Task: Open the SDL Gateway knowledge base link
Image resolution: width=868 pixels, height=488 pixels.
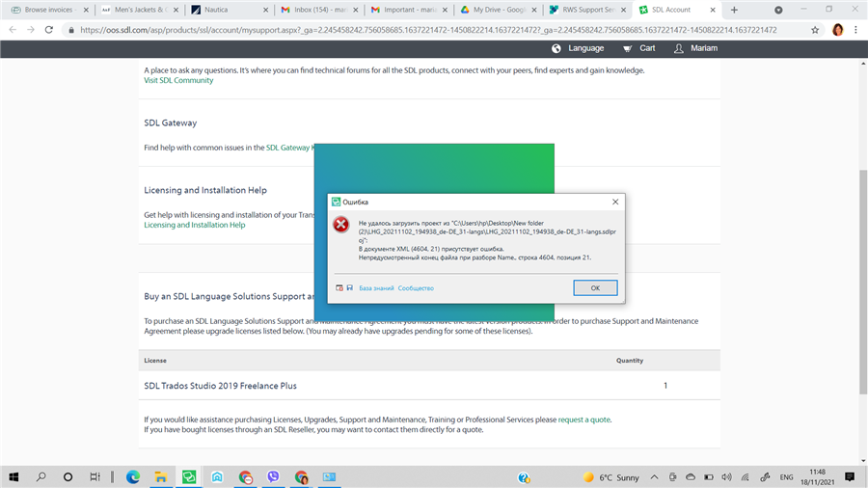Action: (289, 148)
